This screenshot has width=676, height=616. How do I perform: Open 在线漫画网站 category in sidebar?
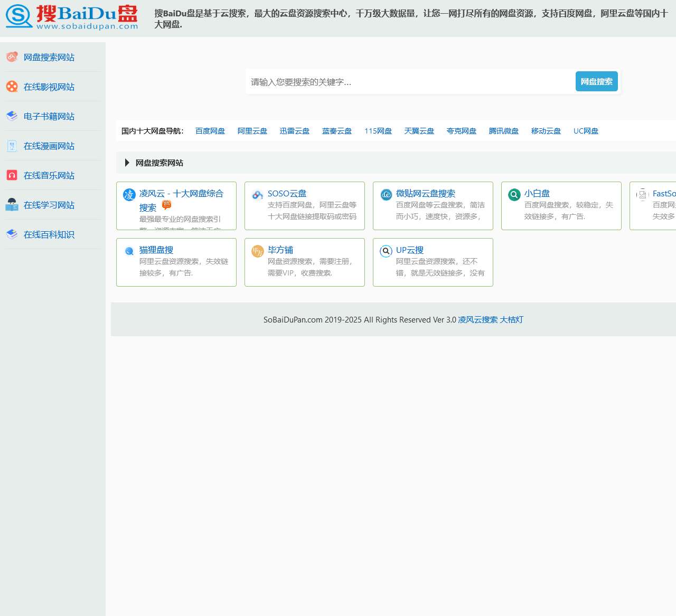coord(49,146)
